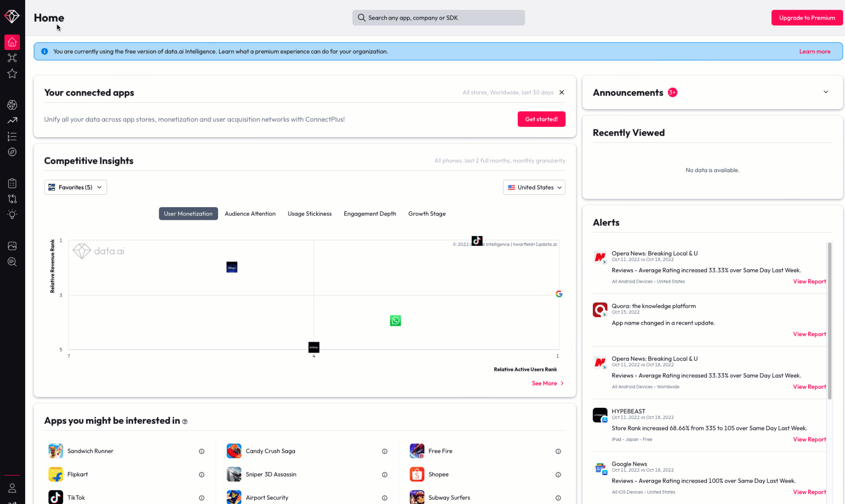Click the Home icon in sidebar
This screenshot has width=845, height=504.
click(x=12, y=42)
